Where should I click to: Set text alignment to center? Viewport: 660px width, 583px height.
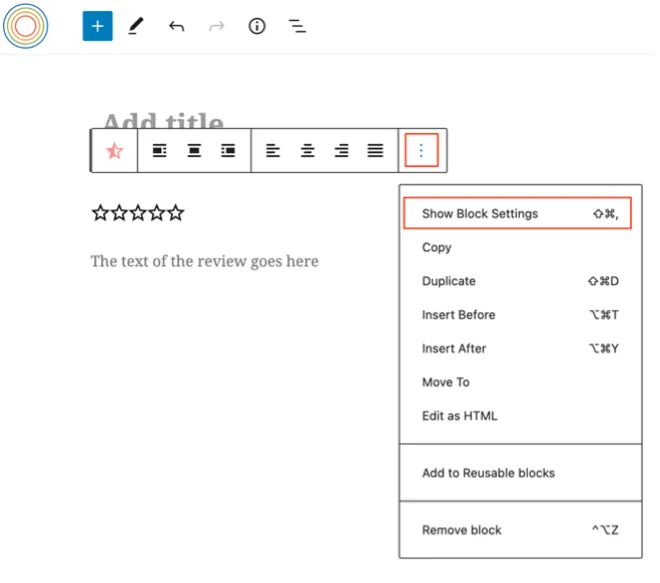click(308, 151)
